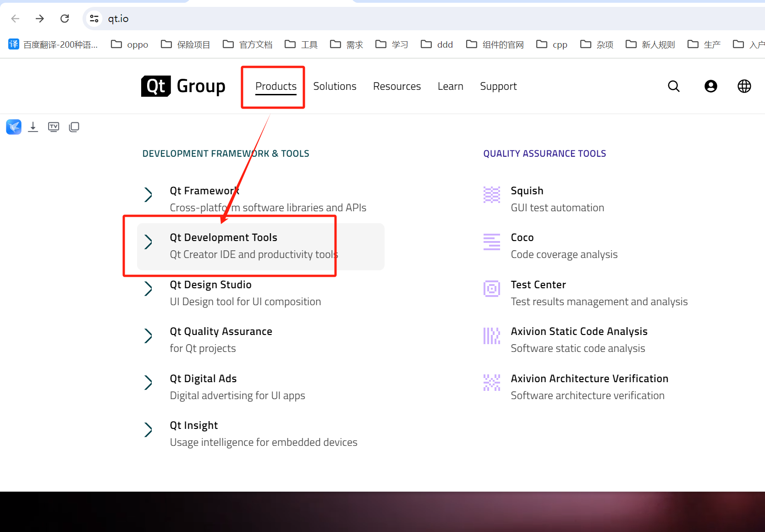The image size is (765, 532).
Task: Click the Qt Development Tools chevron arrow
Action: pos(148,241)
